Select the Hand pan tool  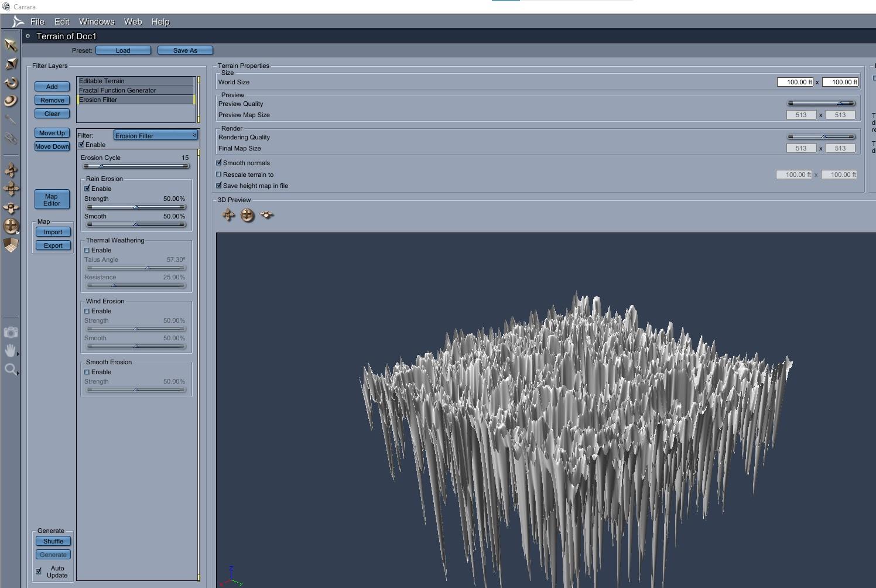click(11, 351)
